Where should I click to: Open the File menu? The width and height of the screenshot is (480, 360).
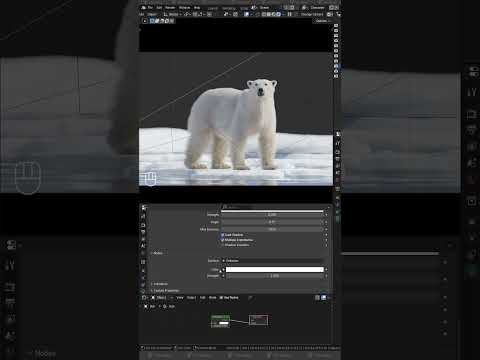(150, 7)
